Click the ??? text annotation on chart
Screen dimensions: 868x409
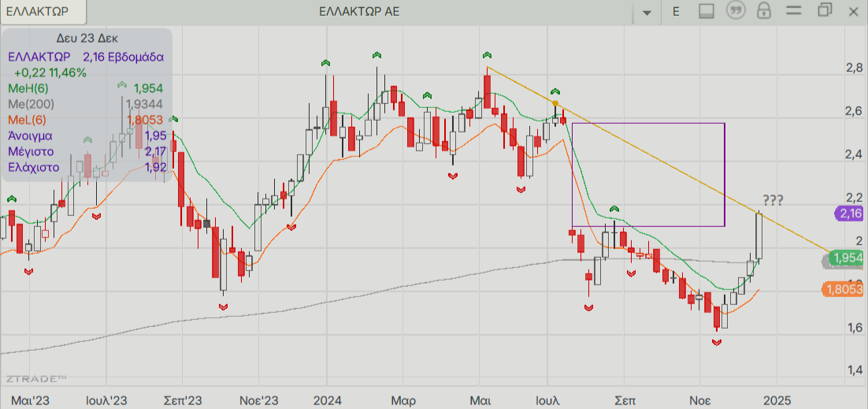click(x=773, y=201)
